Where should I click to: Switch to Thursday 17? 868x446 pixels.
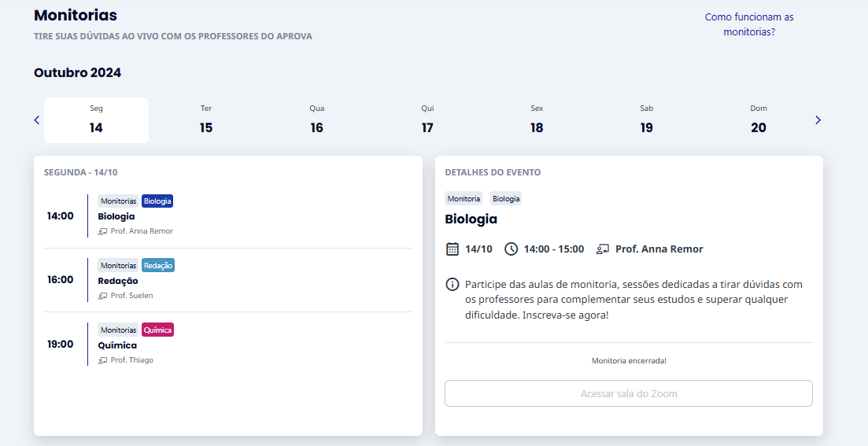[x=427, y=120]
